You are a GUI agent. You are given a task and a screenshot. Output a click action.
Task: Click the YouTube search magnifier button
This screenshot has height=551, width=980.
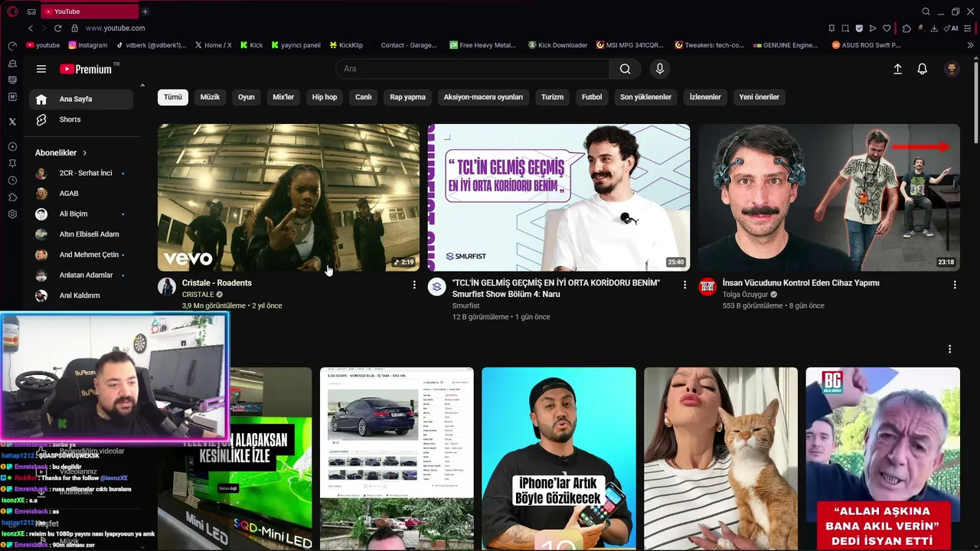tap(626, 69)
